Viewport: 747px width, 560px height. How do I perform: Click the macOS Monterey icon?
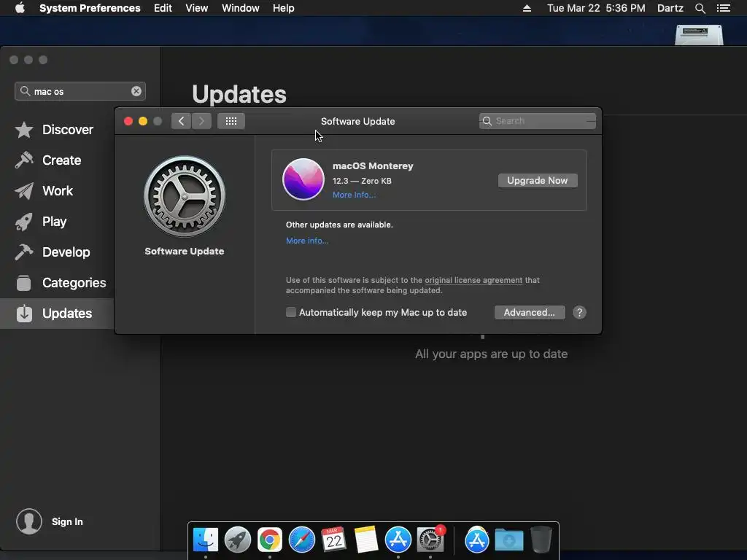[303, 179]
